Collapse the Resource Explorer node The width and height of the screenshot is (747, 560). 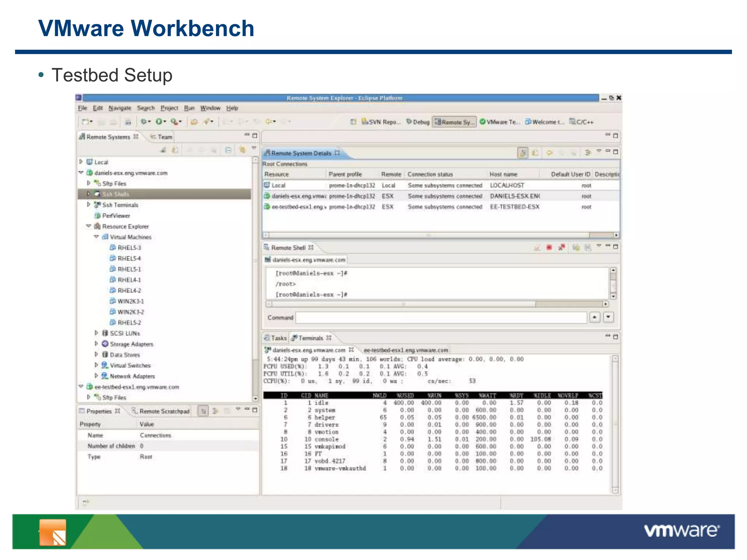pyautogui.click(x=89, y=226)
